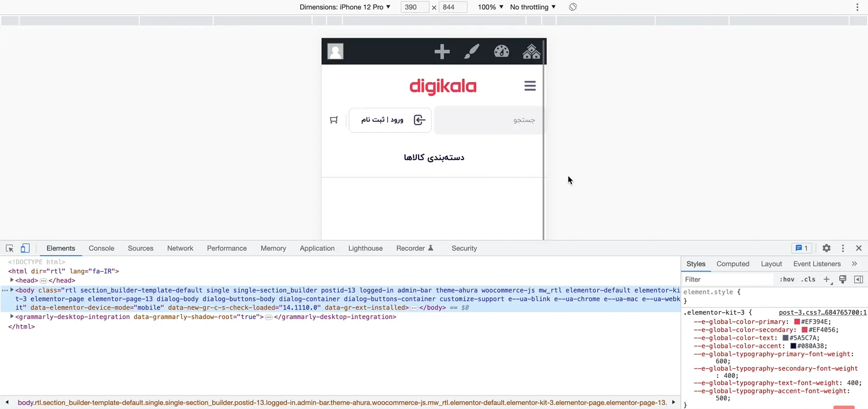Switch to the Console tab
The width and height of the screenshot is (868, 409).
pyautogui.click(x=101, y=248)
